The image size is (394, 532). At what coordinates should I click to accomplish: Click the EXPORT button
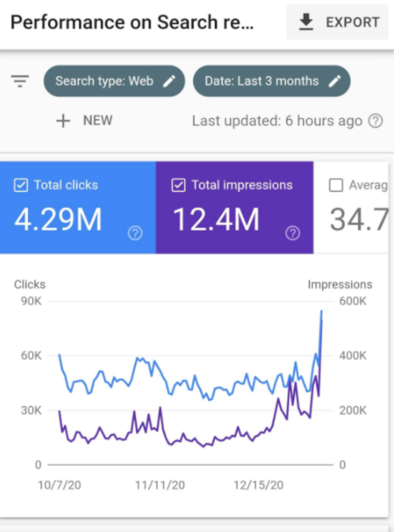tap(338, 22)
